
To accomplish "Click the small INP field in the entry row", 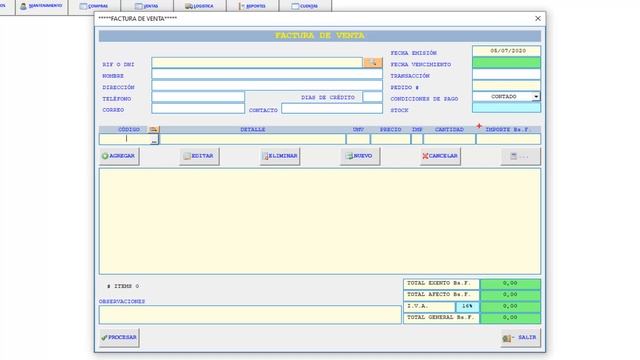I will point(417,139).
